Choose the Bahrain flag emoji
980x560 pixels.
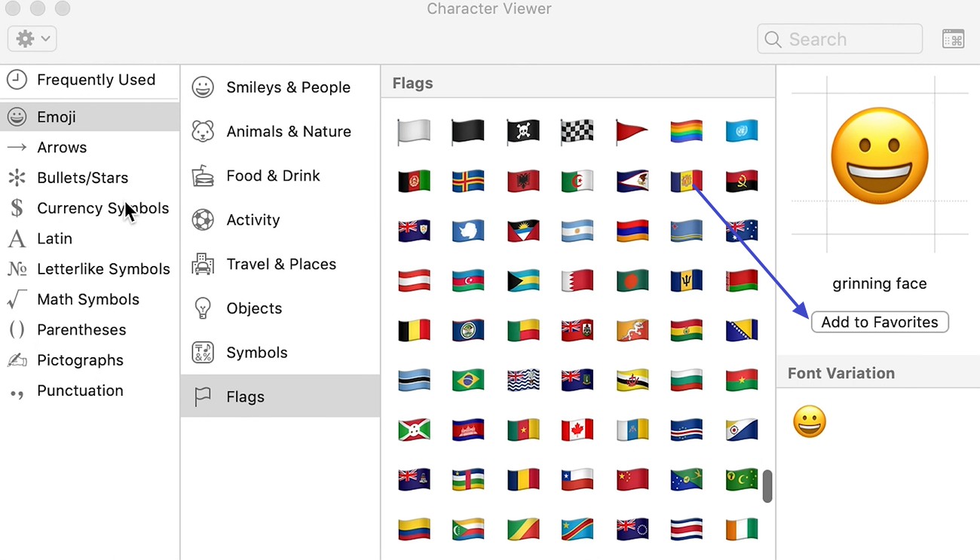point(577,280)
